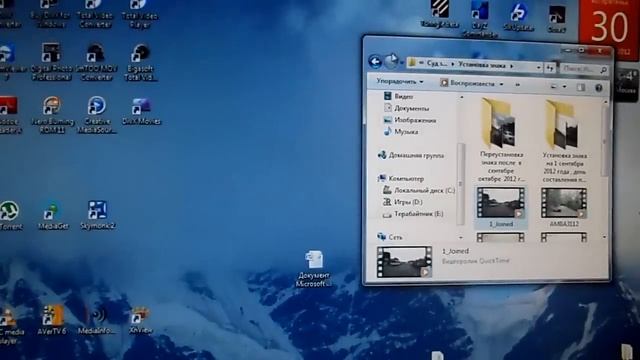Click into the Explorer search field
The width and height of the screenshot is (640, 360).
[x=584, y=69]
